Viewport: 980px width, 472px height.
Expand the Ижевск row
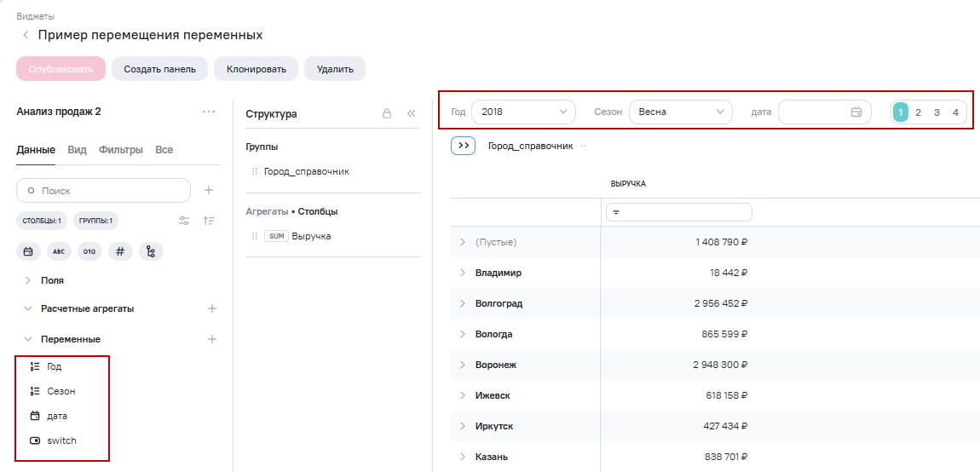point(463,395)
